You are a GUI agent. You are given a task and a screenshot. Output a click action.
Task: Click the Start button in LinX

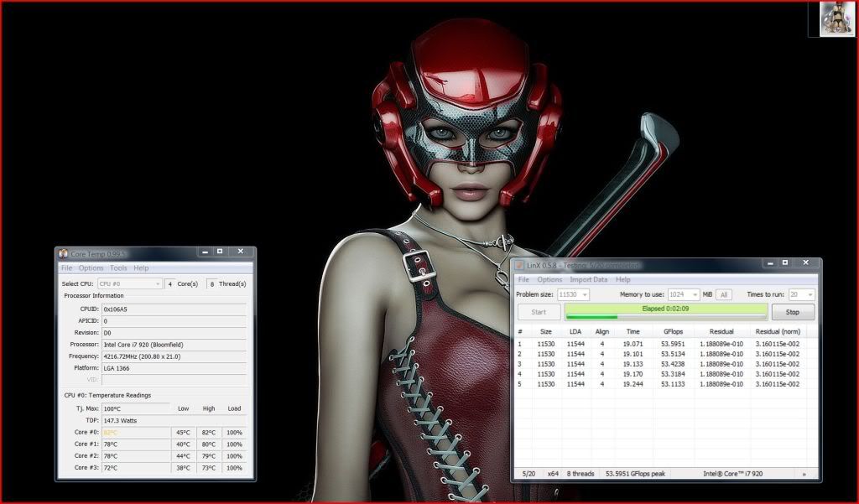[x=538, y=312]
